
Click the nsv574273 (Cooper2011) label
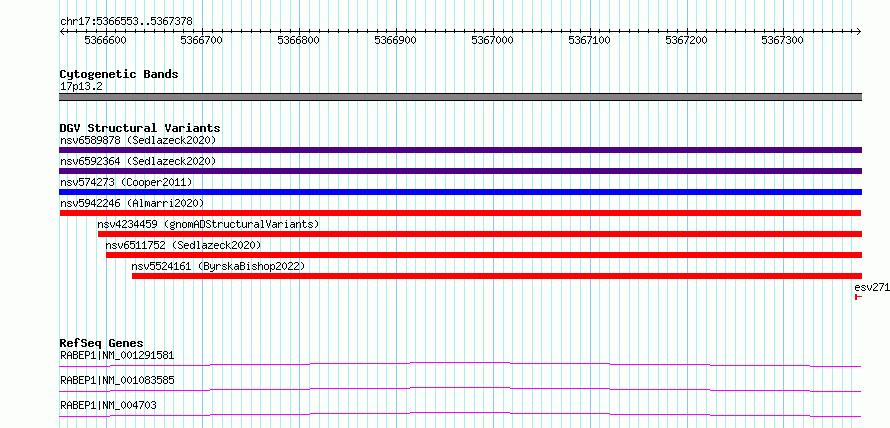pos(126,182)
